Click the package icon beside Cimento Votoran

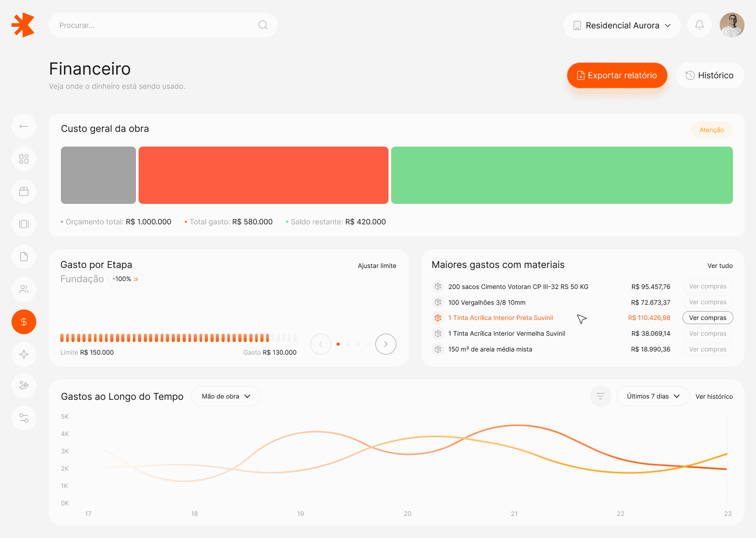click(x=438, y=286)
